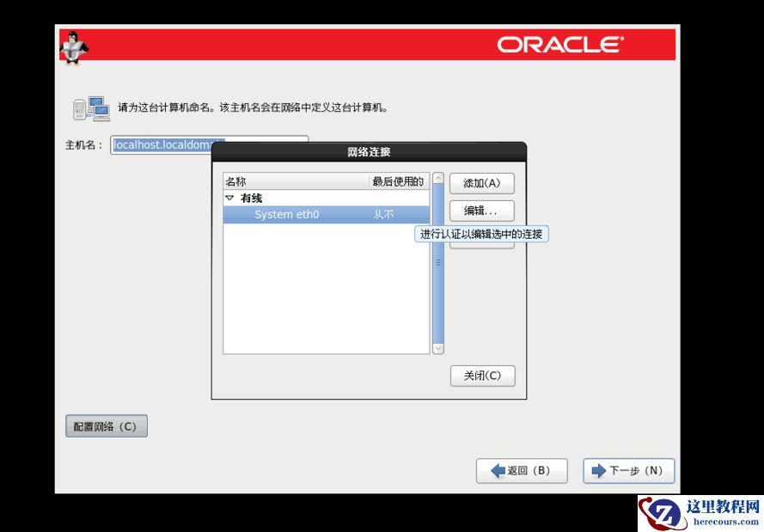Proceed with the 下一步 (N) button

628,471
